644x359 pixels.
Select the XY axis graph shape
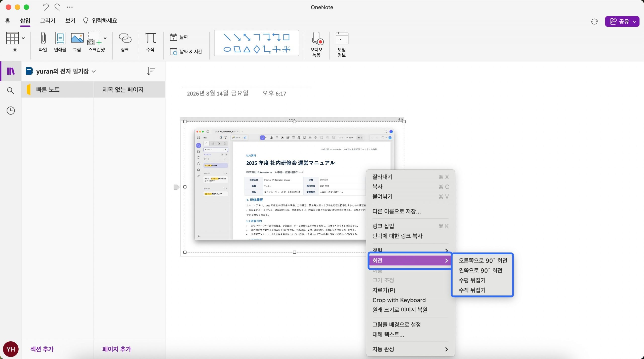(x=267, y=49)
